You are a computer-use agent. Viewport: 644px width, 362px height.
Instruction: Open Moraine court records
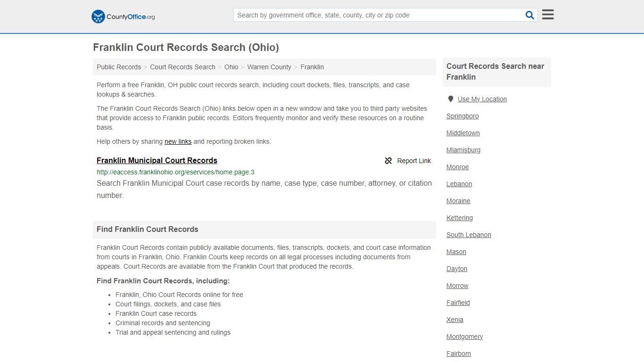click(458, 201)
